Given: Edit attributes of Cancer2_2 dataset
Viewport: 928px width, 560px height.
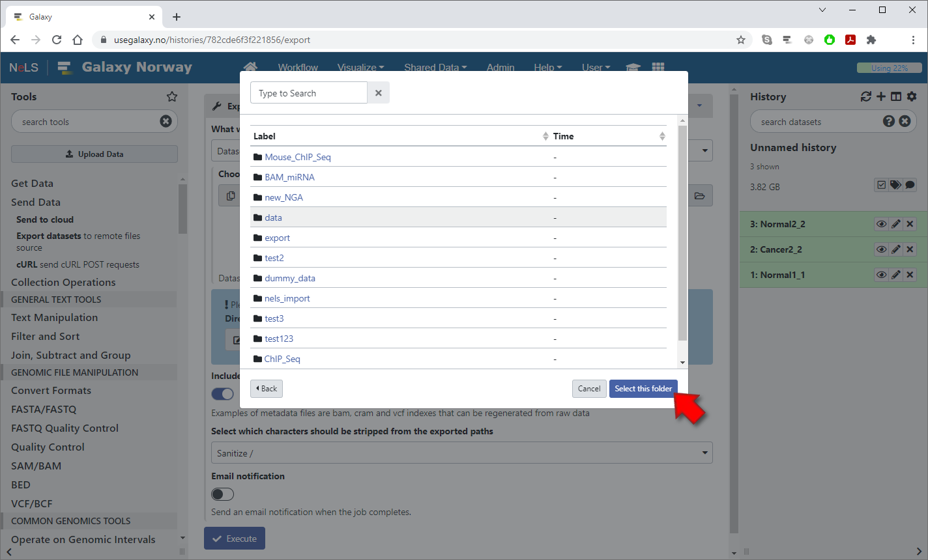Looking at the screenshot, I should click(x=896, y=249).
